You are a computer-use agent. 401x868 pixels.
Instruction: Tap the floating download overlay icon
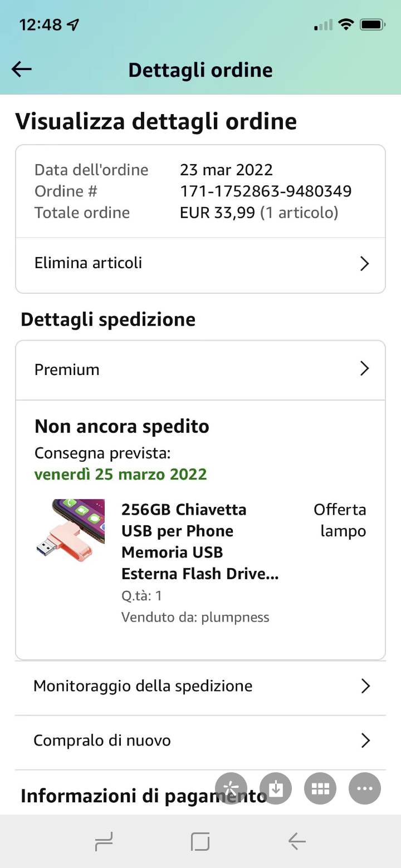pyautogui.click(x=276, y=788)
